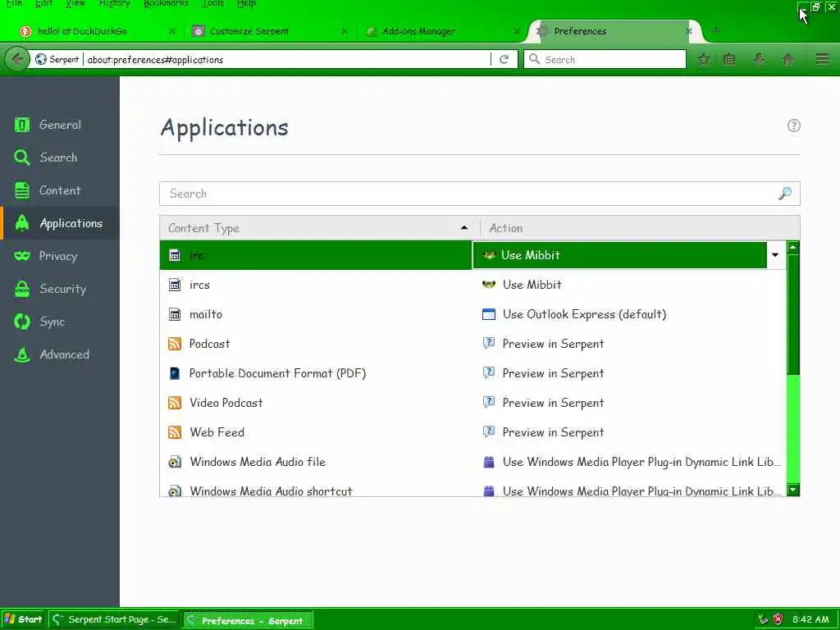Click Preferences - Serpent taskbar button

coord(248,620)
